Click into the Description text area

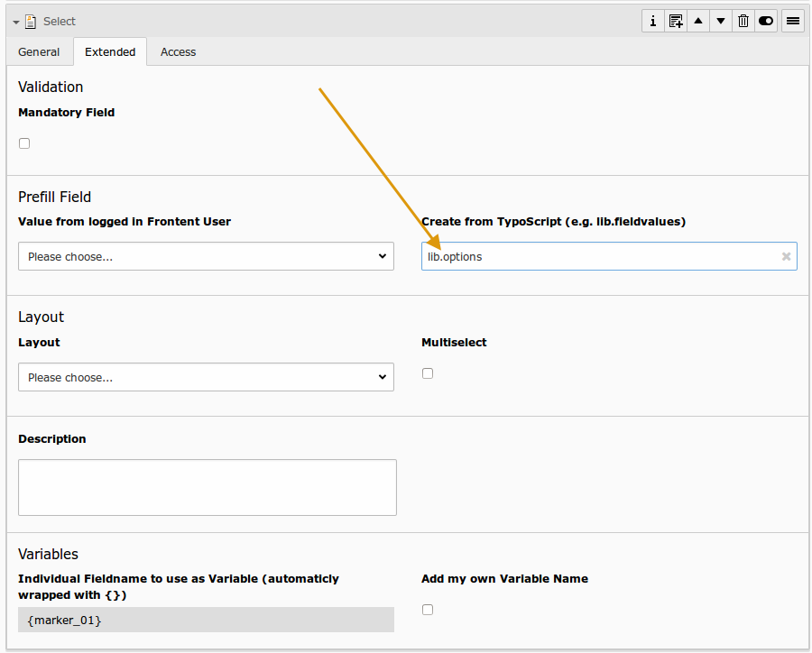207,487
